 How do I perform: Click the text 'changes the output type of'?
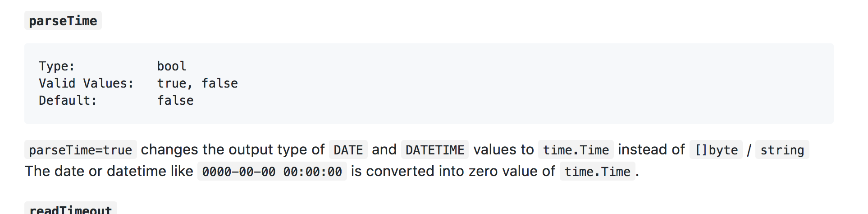click(x=233, y=150)
